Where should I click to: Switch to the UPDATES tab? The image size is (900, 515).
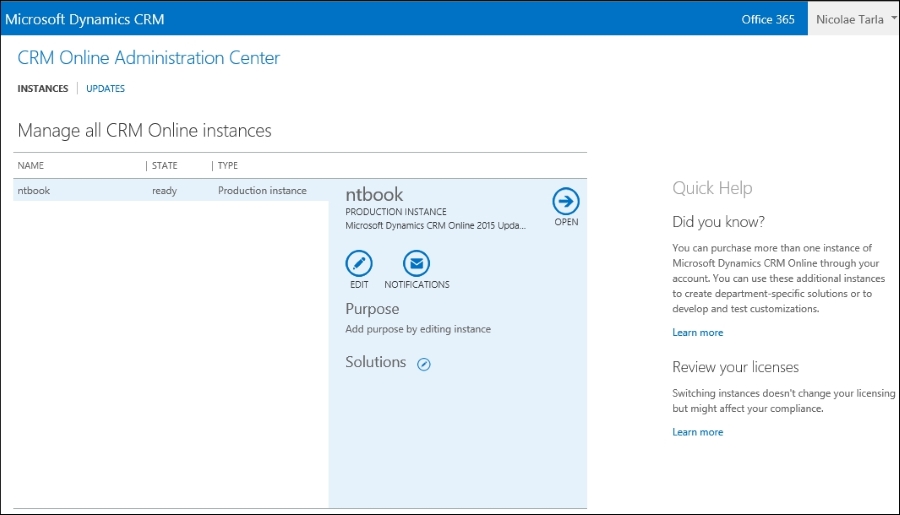click(x=106, y=88)
